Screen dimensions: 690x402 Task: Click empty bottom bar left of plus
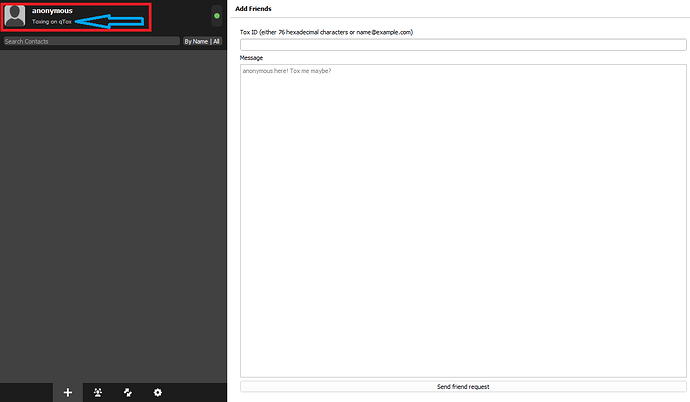pyautogui.click(x=25, y=393)
